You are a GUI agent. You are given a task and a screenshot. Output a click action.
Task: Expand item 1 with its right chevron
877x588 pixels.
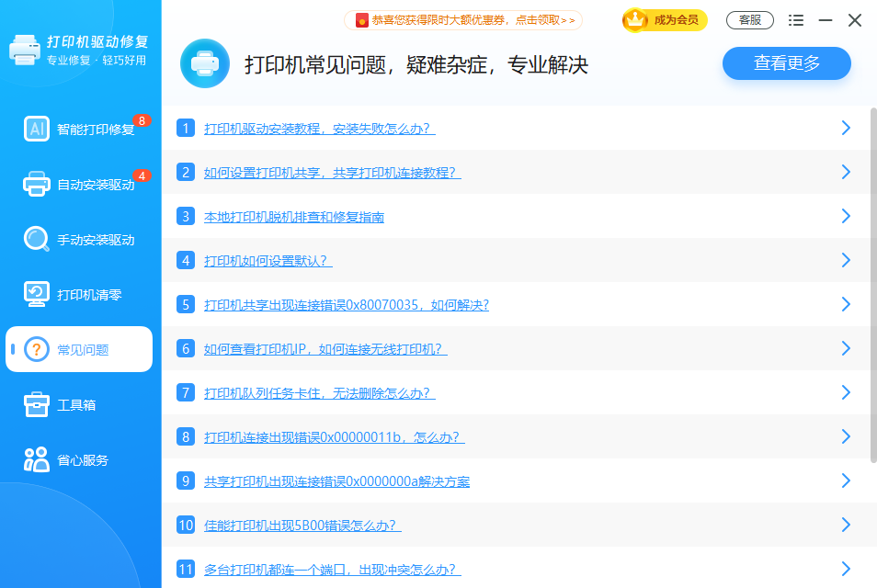pos(846,129)
